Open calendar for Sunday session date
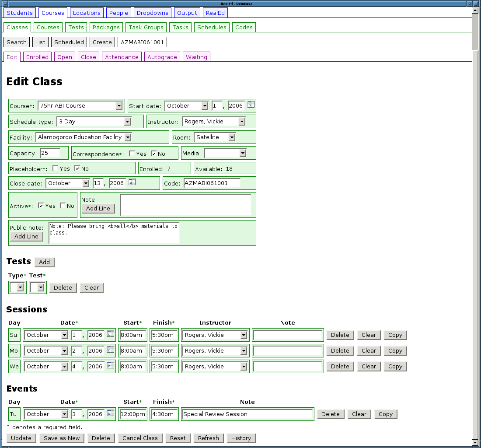This screenshot has height=448, width=481. pos(111,334)
